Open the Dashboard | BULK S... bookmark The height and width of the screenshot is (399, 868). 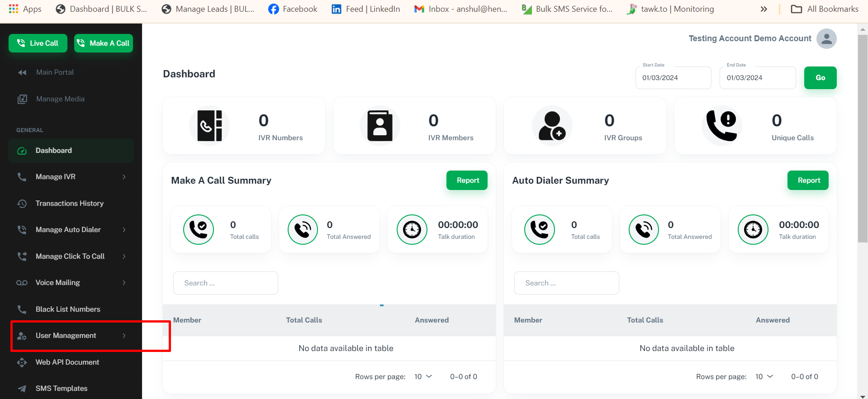[x=101, y=9]
